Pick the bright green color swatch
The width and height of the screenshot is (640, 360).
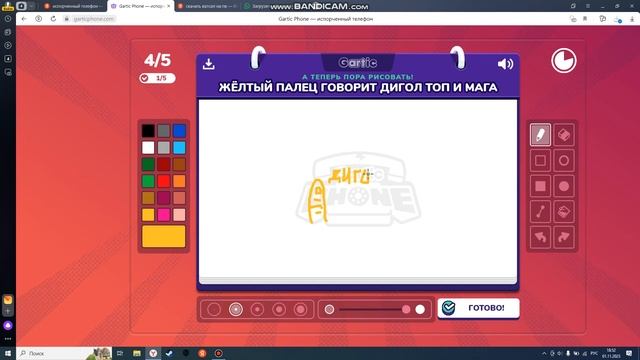click(148, 181)
